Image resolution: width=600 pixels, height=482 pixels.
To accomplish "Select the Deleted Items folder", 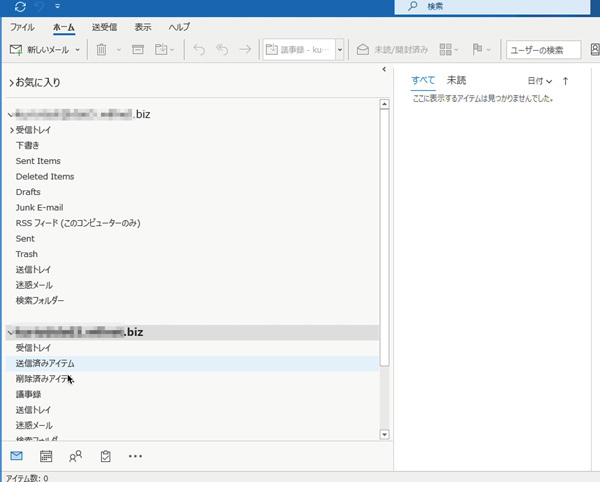I will [x=45, y=177].
